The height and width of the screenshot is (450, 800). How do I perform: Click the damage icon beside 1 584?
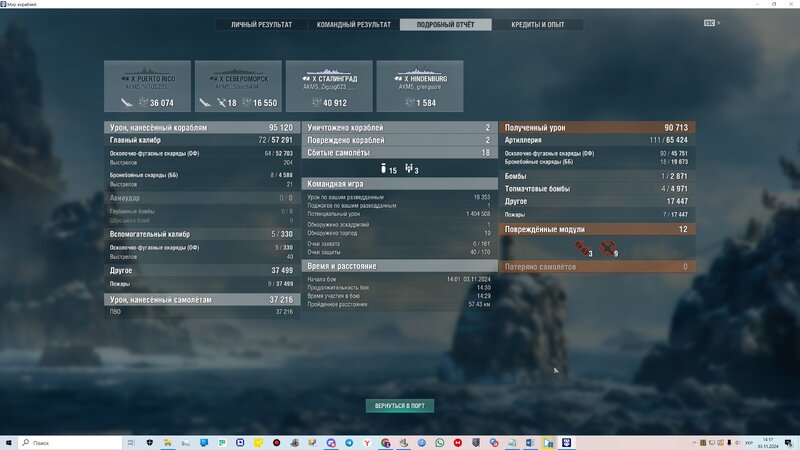coord(410,103)
